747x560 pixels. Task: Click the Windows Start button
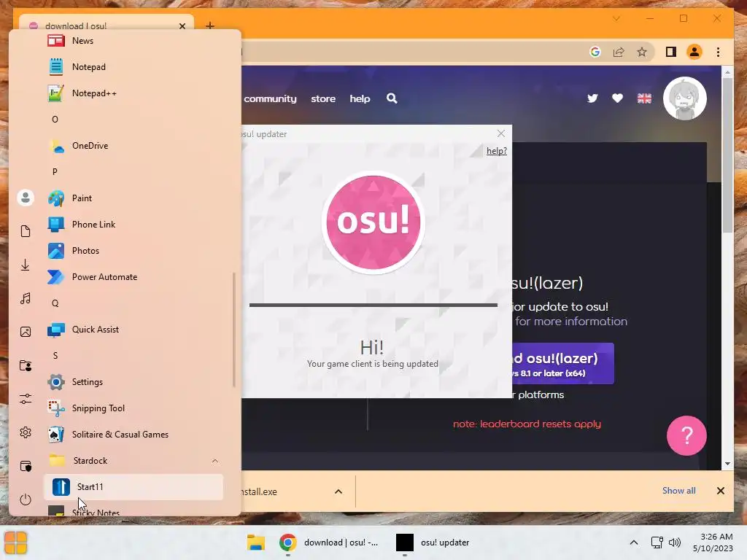point(15,542)
